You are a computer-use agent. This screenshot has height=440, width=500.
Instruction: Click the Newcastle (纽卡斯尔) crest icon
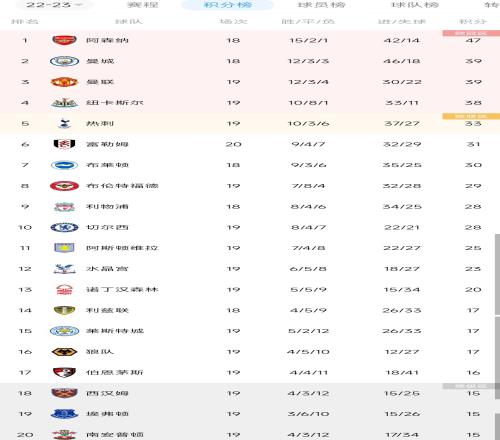pyautogui.click(x=64, y=103)
